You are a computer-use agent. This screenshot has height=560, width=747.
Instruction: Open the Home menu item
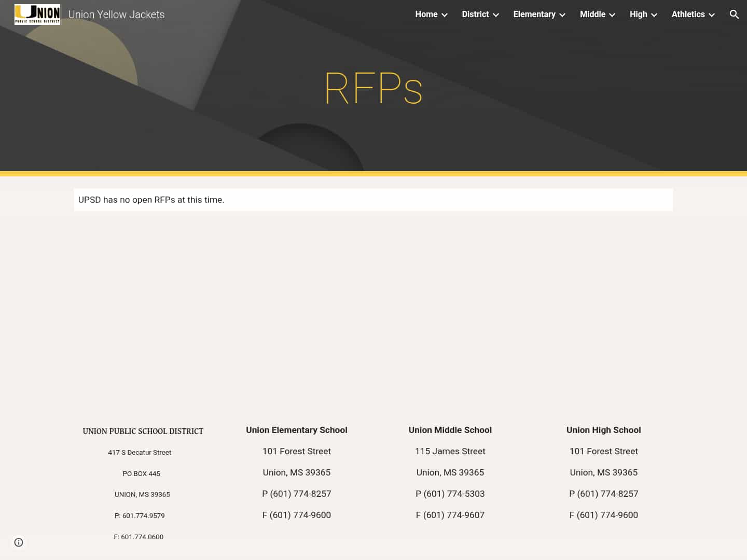[426, 14]
